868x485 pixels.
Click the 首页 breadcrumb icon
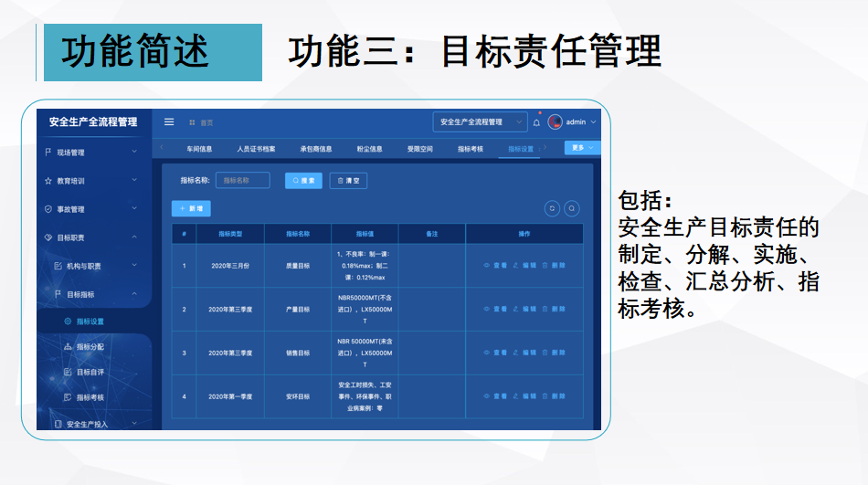192,122
